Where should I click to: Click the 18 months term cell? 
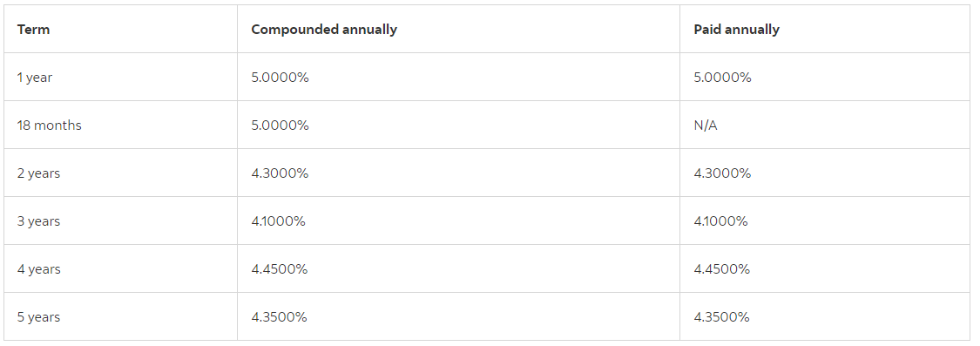pyautogui.click(x=50, y=126)
